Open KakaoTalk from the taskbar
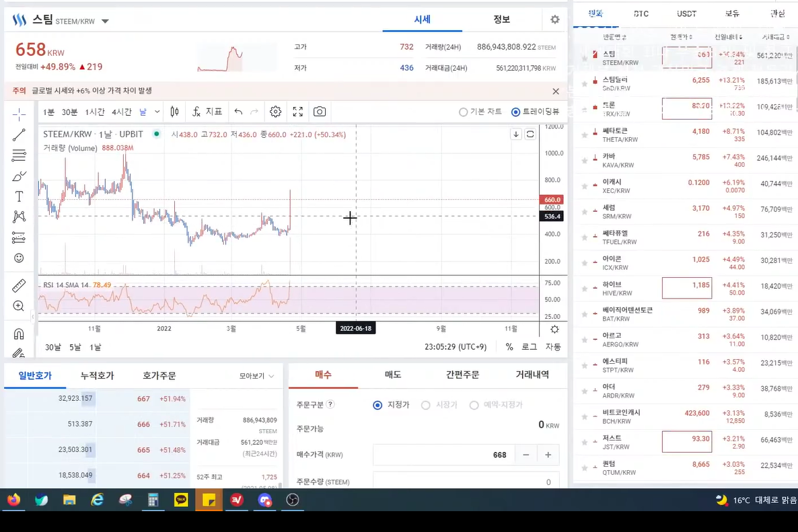The image size is (798, 532). (181, 500)
